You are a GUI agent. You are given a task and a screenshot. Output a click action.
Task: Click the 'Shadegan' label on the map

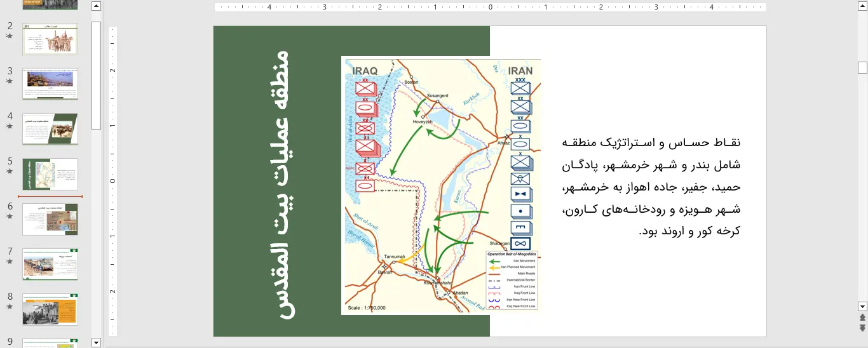tap(499, 244)
